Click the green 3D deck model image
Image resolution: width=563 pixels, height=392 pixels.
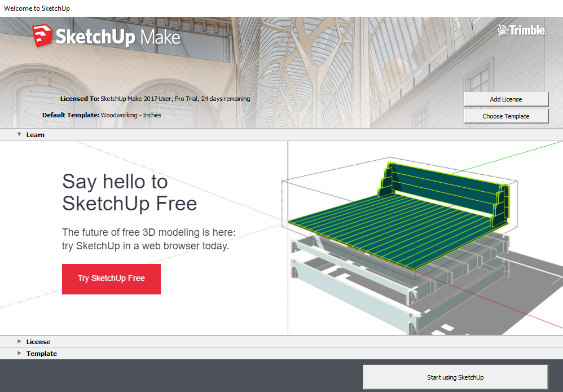tap(398, 215)
